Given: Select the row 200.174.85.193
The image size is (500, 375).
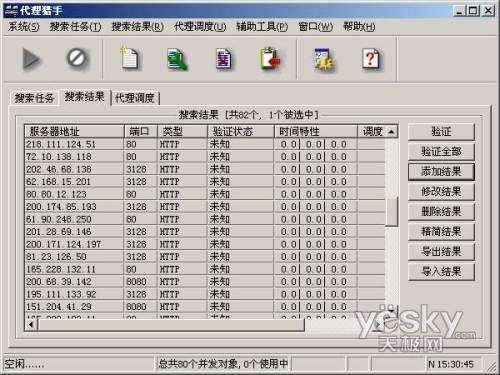Looking at the screenshot, I should coord(205,207).
